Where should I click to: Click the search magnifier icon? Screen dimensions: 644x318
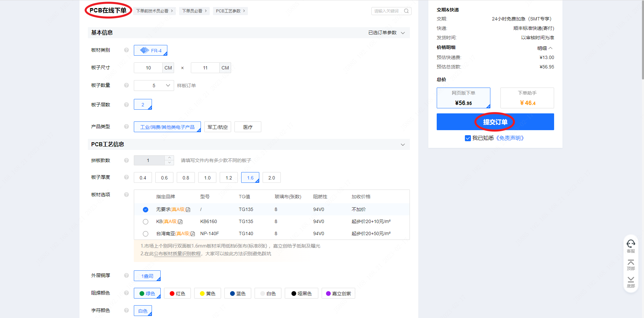[x=406, y=11]
